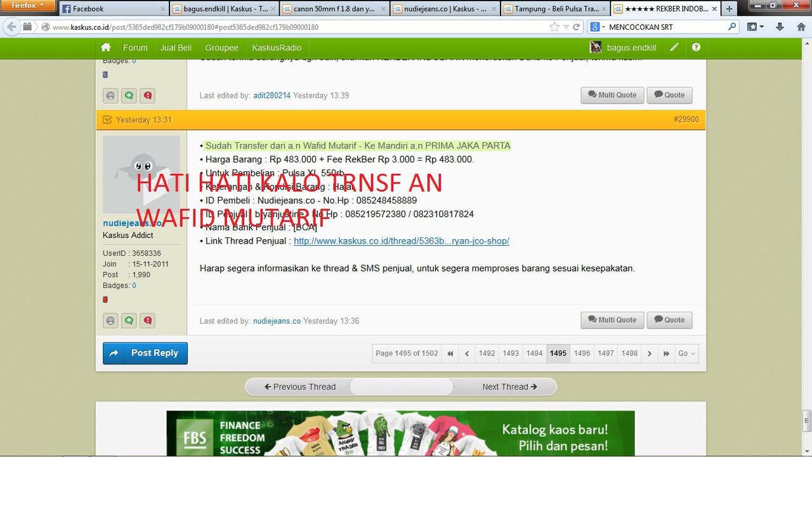Reload the current page
Viewport: 812px width, 523px height.
tap(577, 27)
